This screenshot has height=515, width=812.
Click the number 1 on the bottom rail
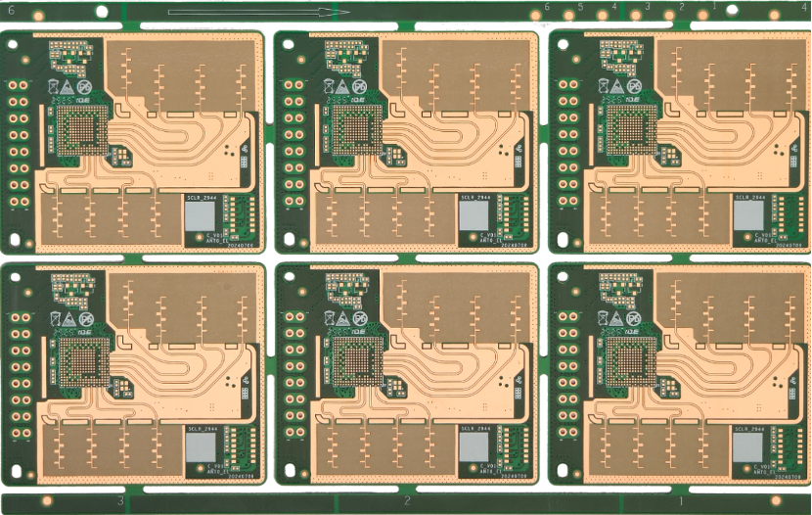[x=681, y=500]
